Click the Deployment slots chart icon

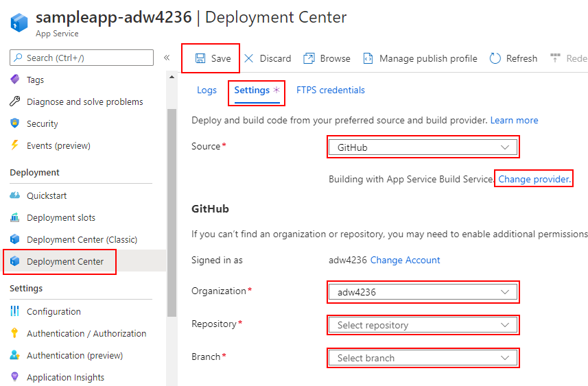tap(14, 217)
